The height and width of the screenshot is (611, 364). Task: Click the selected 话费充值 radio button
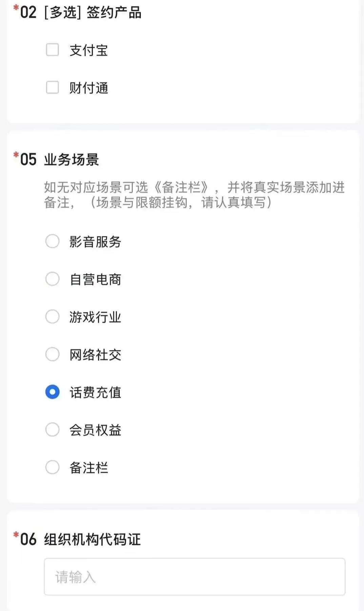click(x=53, y=392)
